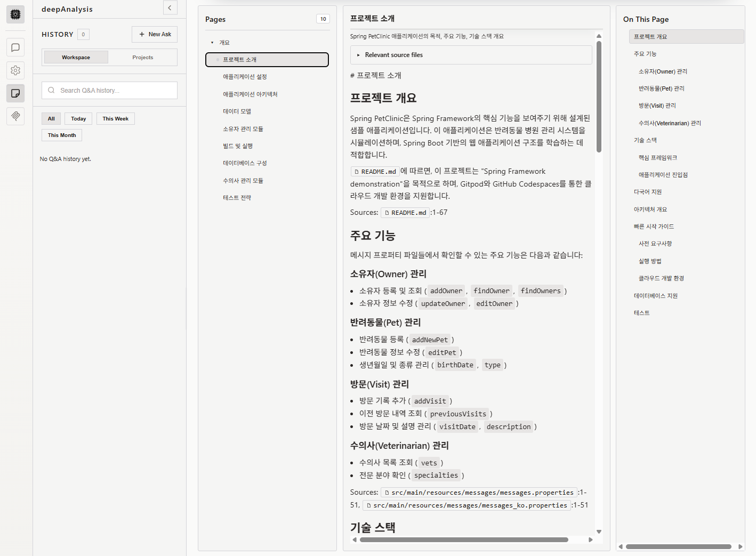The image size is (756, 556).
Task: Click content scrollbar down arrow
Action: [599, 531]
